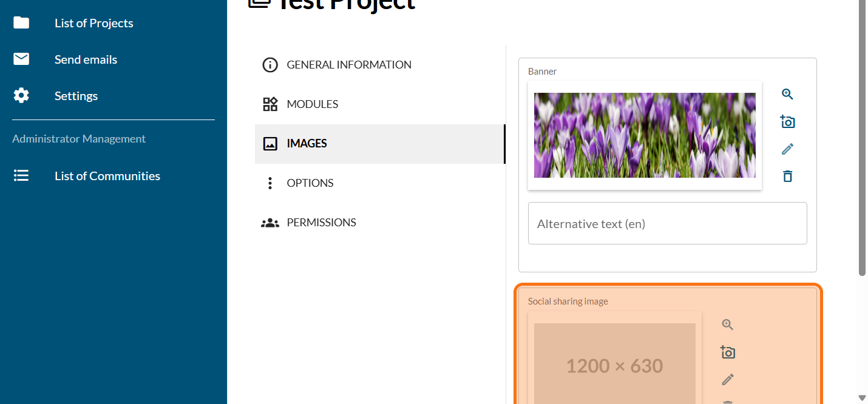The width and height of the screenshot is (868, 404).
Task: Click the page scroll-down arrow
Action: coord(862,398)
